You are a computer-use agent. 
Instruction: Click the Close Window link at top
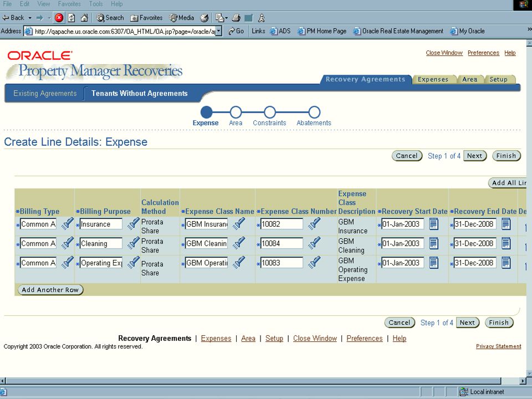coord(444,53)
